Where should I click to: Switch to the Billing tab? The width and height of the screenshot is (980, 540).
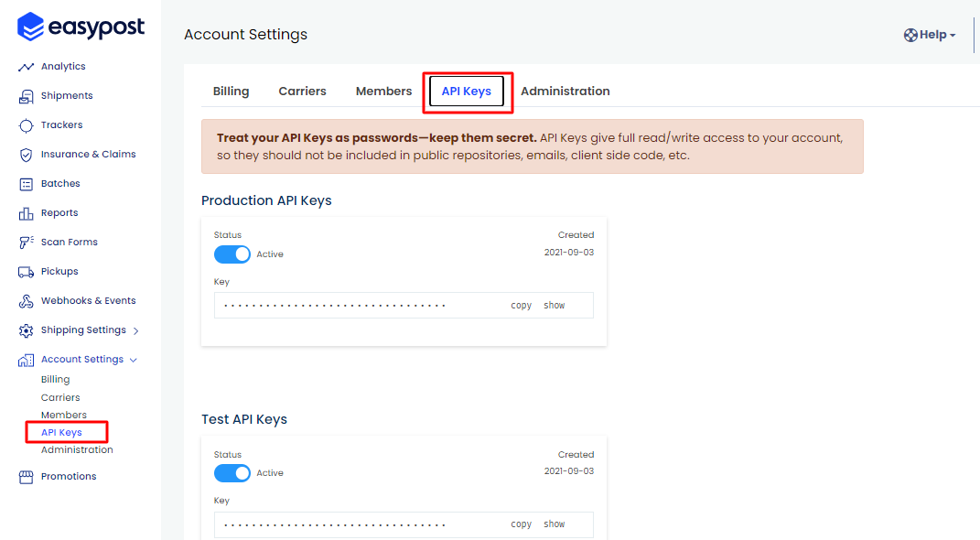pyautogui.click(x=231, y=92)
